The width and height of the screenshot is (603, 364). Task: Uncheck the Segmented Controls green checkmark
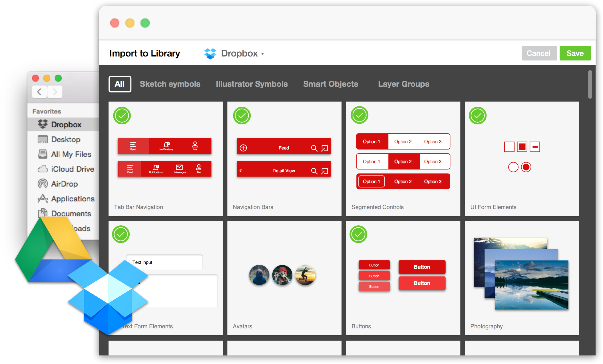click(359, 115)
